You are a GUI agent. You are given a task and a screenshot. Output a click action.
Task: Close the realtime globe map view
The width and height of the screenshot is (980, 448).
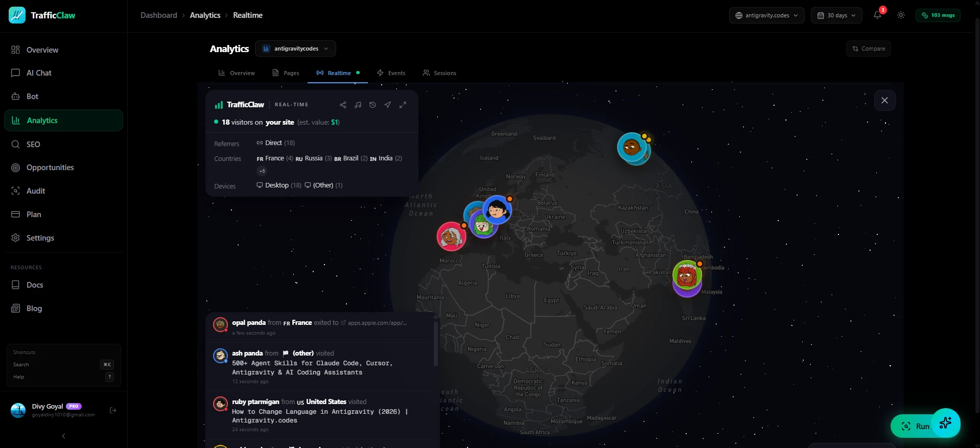[884, 101]
